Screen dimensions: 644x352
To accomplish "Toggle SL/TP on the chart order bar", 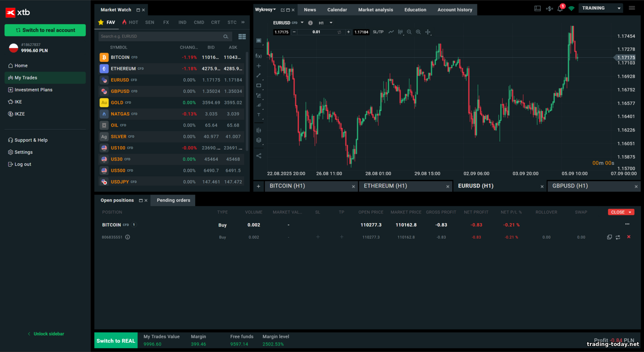I will pos(378,32).
